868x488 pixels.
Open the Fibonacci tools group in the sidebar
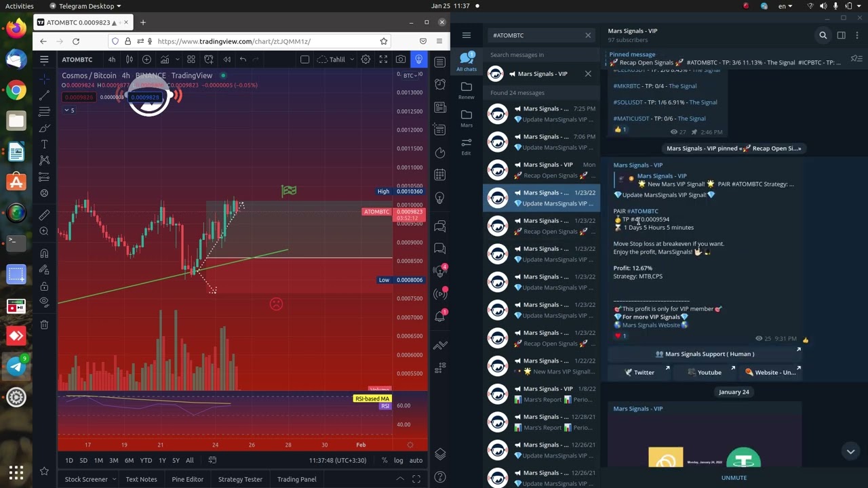click(44, 112)
